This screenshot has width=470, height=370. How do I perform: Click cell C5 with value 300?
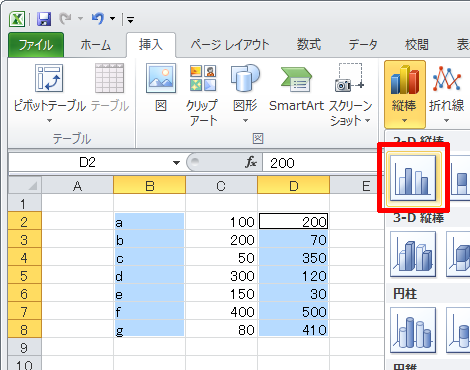(x=221, y=275)
